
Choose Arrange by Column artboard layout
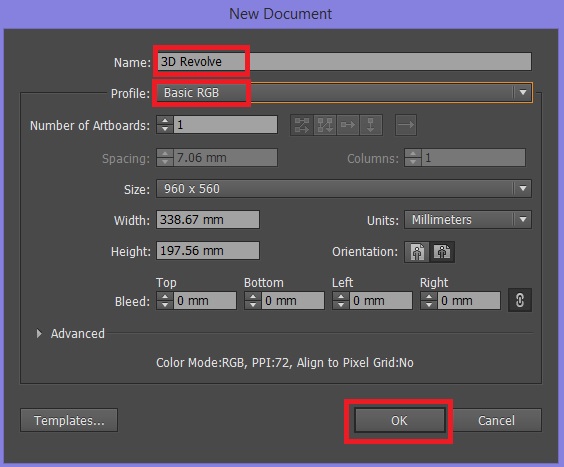coord(371,125)
